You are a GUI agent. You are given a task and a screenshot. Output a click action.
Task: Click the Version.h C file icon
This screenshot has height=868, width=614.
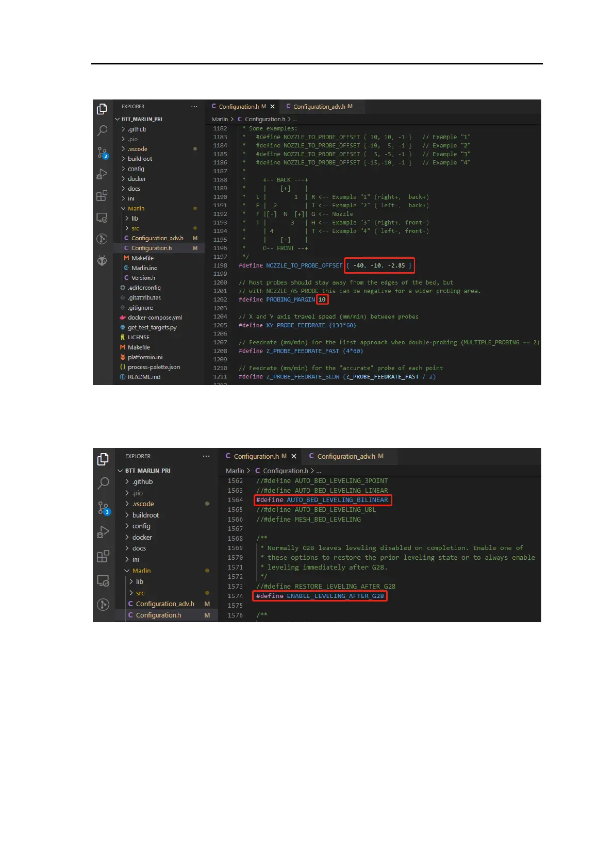[126, 278]
